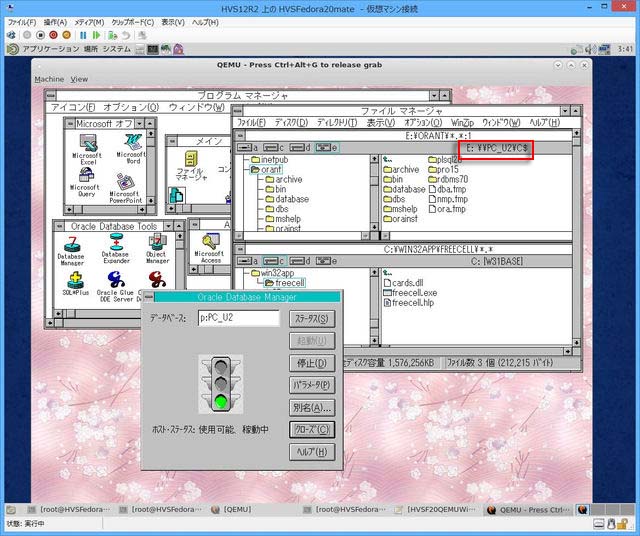Select drive a in the C:\WIN32APP\FREECELL pane

pyautogui.click(x=248, y=260)
